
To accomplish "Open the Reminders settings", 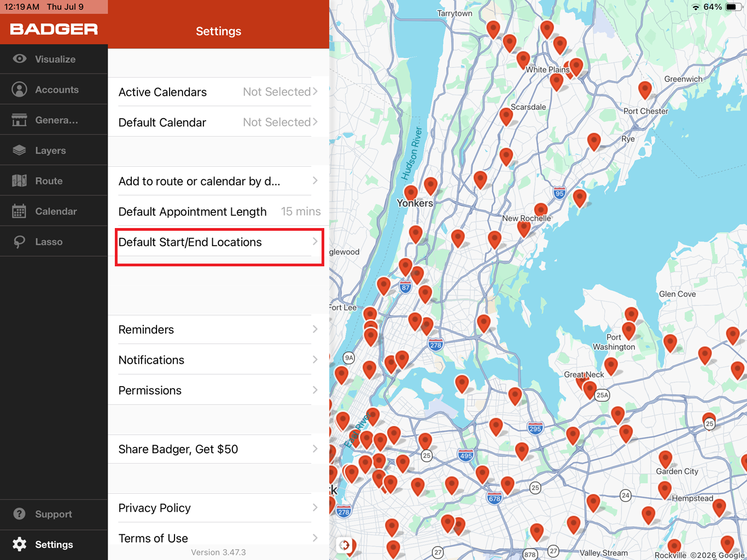I will (219, 330).
